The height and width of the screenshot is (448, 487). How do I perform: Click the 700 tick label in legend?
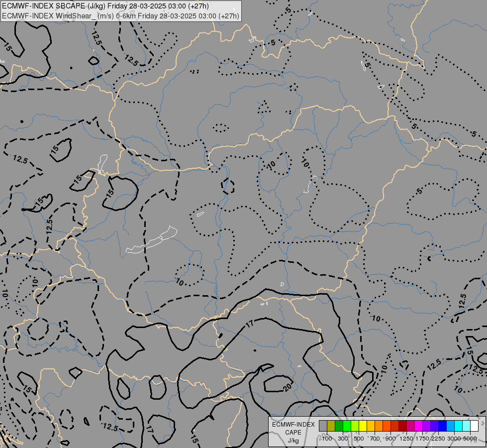pos(375,439)
